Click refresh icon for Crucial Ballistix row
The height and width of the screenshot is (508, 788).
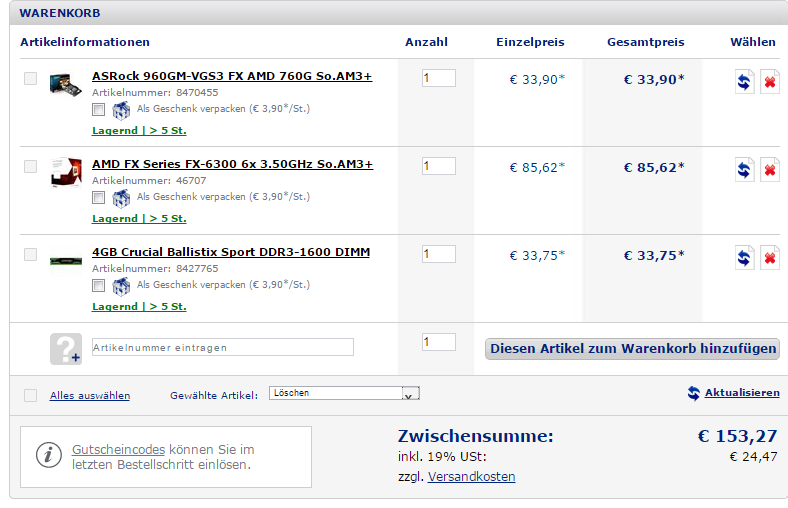point(744,258)
